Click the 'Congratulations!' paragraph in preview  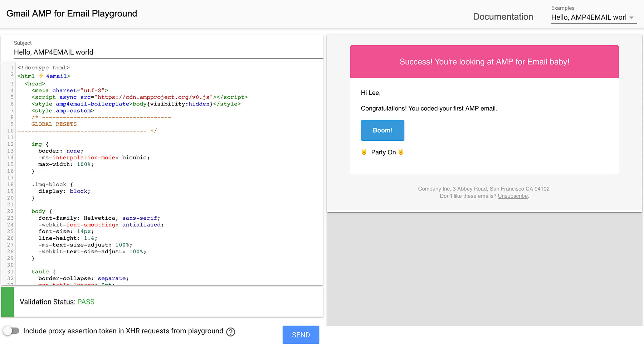click(x=429, y=108)
